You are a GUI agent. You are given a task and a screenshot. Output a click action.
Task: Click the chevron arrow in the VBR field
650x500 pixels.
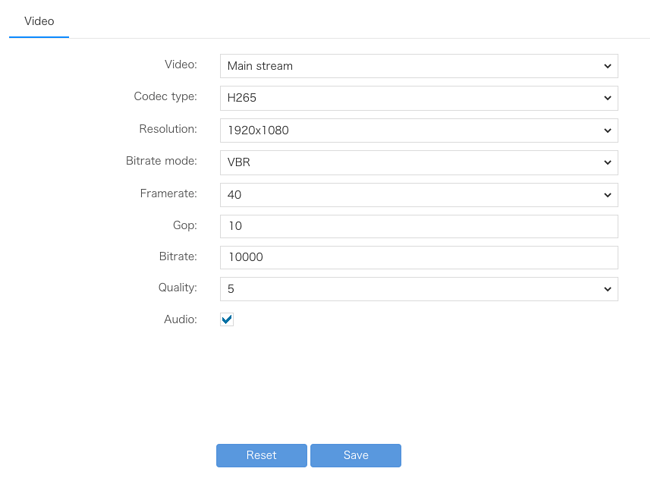(607, 162)
